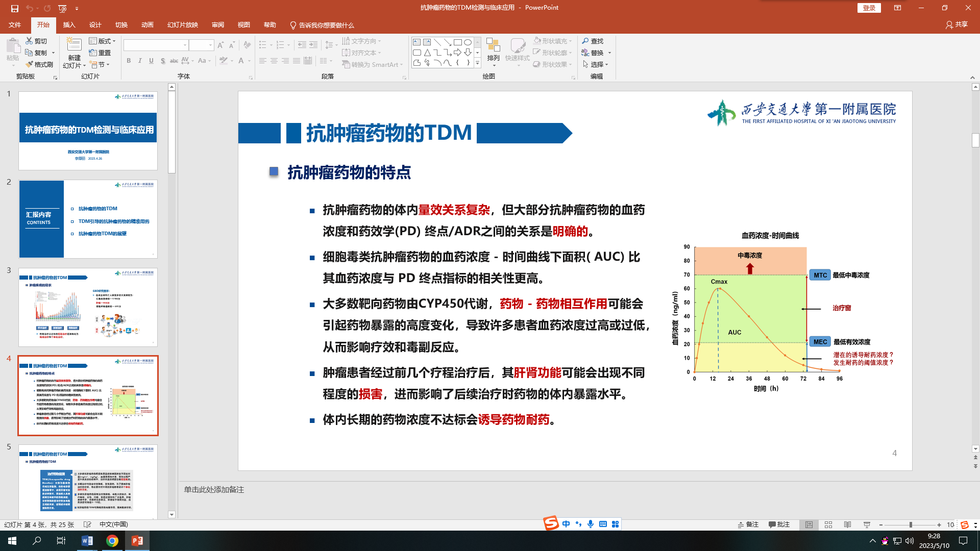The width and height of the screenshot is (980, 551).
Task: Click the Share (共享) button
Action: point(957,24)
